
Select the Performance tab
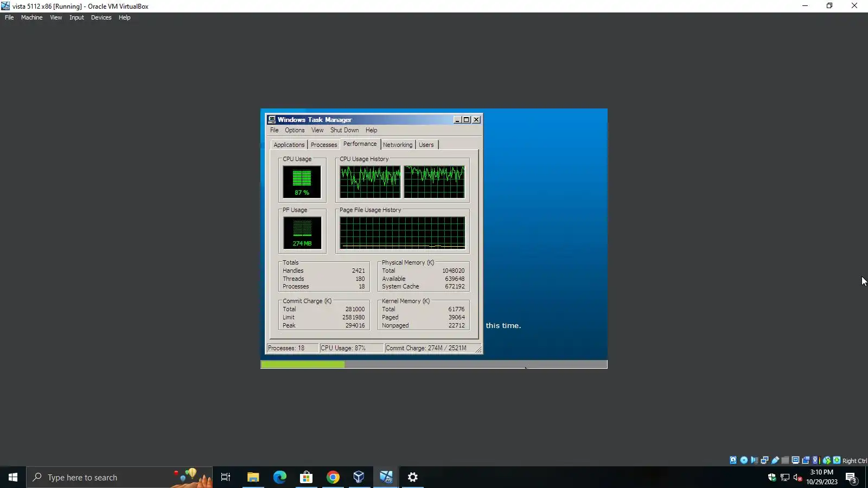click(360, 144)
